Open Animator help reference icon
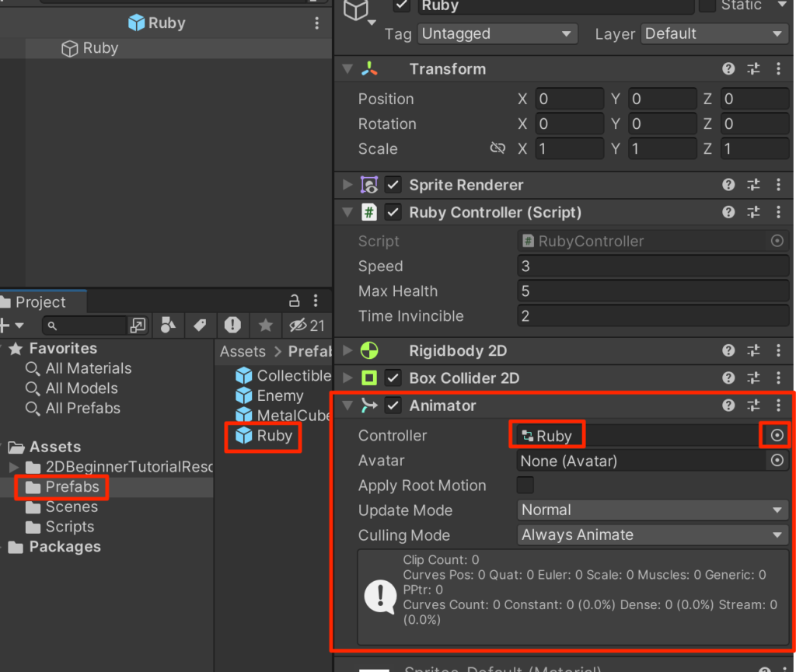This screenshot has height=672, width=796. [x=728, y=406]
